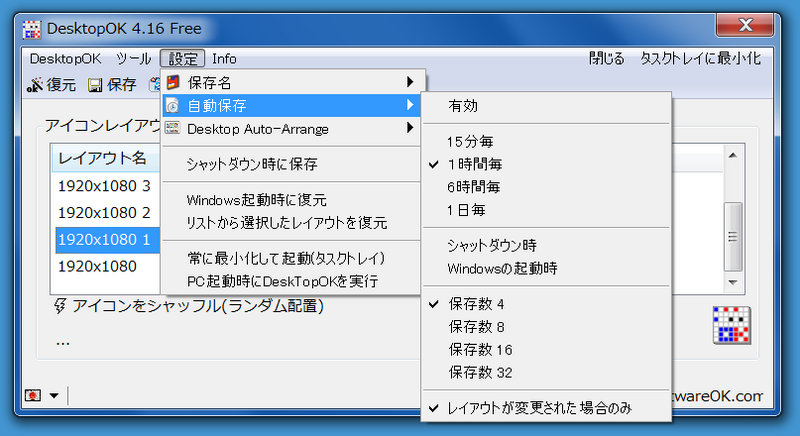Screen dimensions: 800x436
Task: Select 保存数 32 option
Action: point(546,373)
